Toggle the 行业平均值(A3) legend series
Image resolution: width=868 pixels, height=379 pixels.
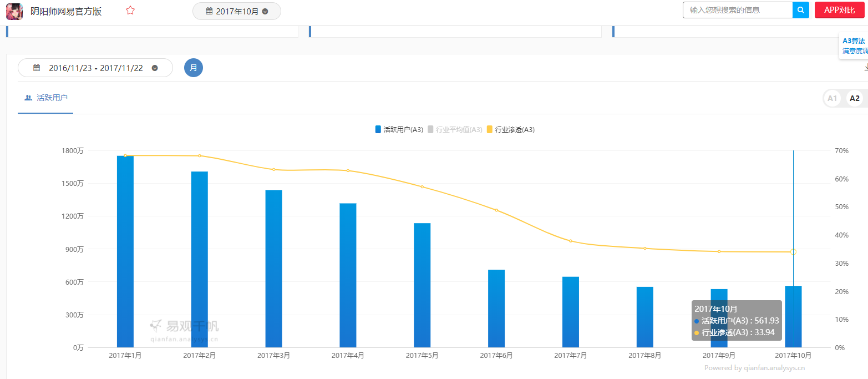[x=455, y=129]
